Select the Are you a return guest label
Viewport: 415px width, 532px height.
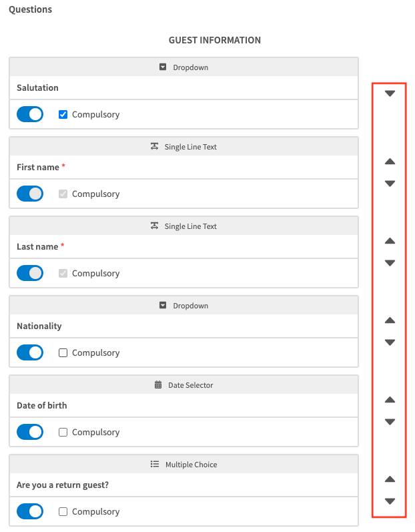(63, 485)
